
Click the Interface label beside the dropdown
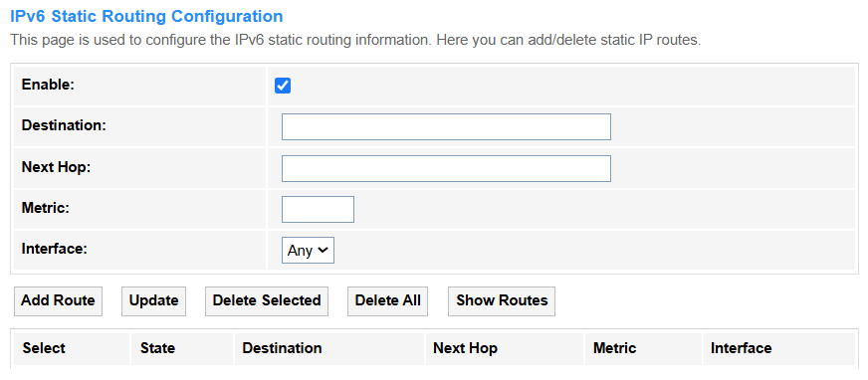(55, 249)
